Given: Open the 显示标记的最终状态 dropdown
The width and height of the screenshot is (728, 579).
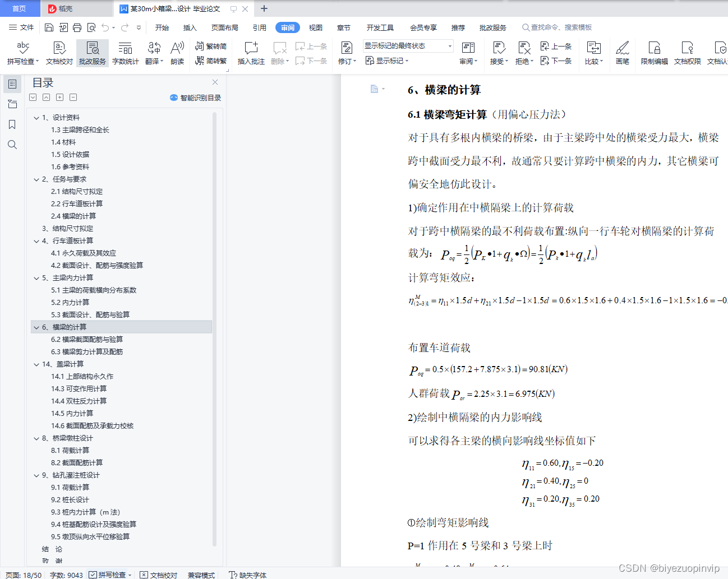Looking at the screenshot, I should [408, 46].
